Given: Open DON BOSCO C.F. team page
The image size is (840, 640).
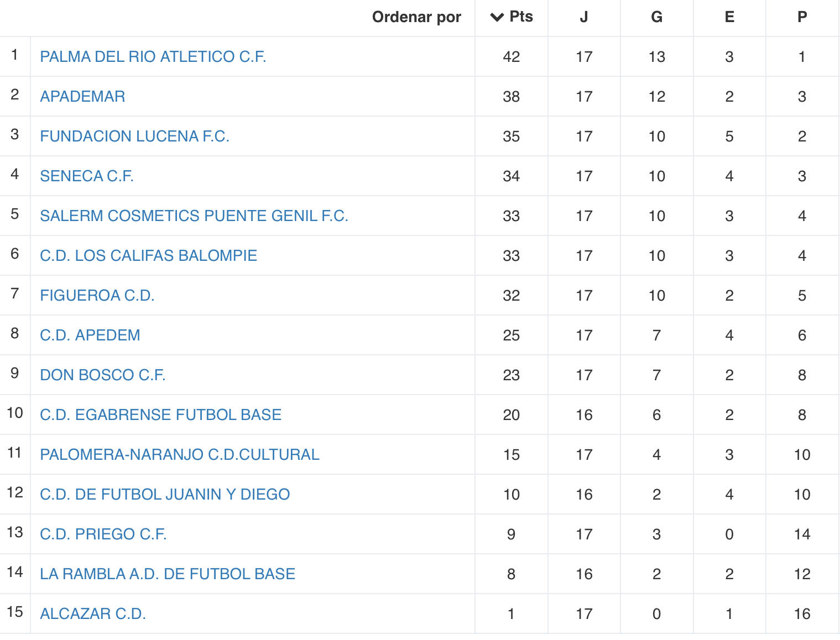Looking at the screenshot, I should pyautogui.click(x=103, y=375).
